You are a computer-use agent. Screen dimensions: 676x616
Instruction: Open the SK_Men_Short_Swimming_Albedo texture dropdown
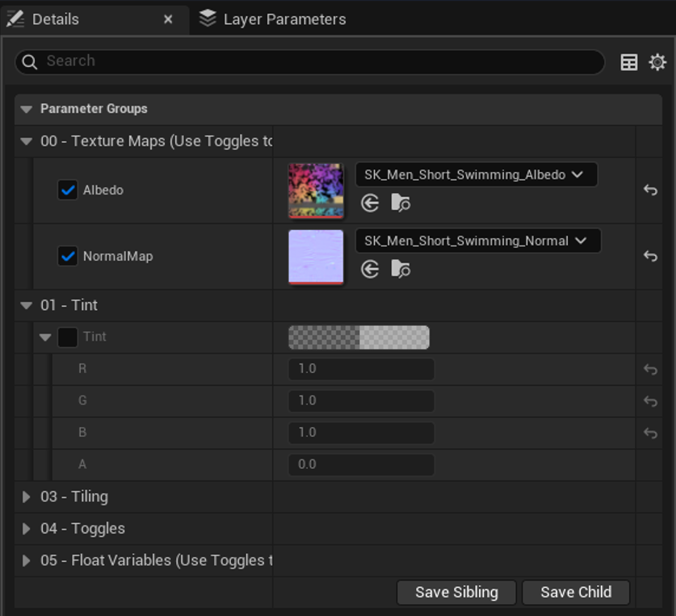(476, 174)
